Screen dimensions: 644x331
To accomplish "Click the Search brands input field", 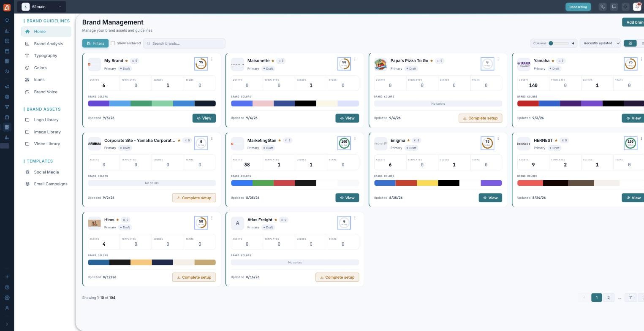I will click(x=184, y=43).
